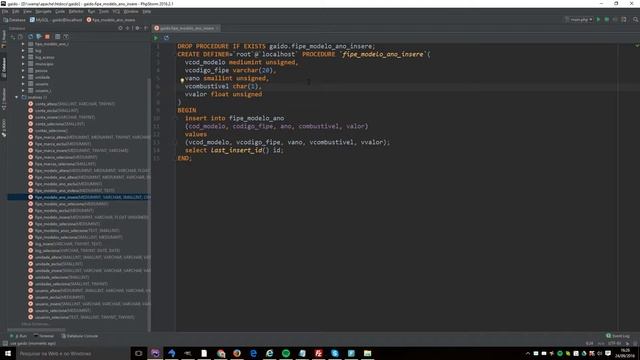Run main.php using green toolbar play button

(x=598, y=20)
